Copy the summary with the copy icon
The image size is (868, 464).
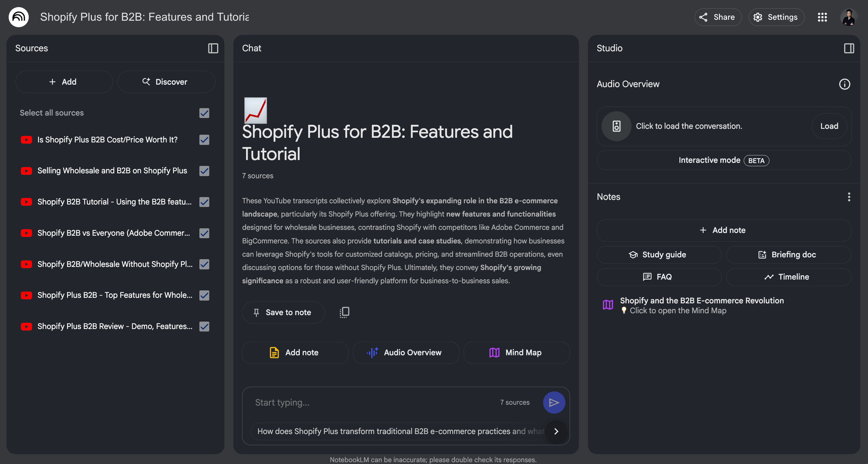pyautogui.click(x=344, y=312)
